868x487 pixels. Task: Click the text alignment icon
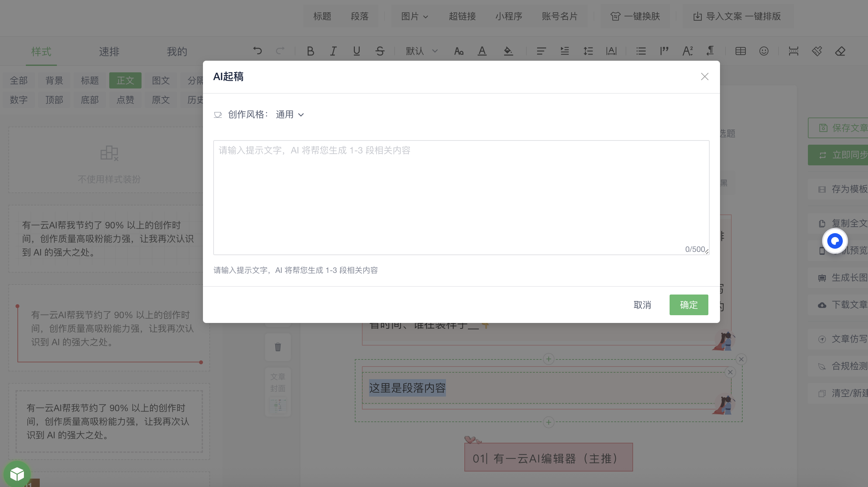[541, 51]
